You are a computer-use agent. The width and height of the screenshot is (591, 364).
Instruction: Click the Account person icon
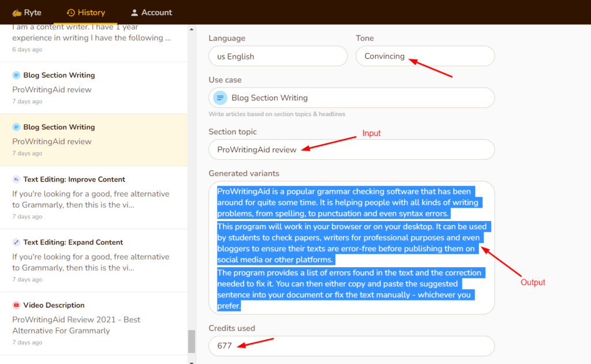pyautogui.click(x=133, y=12)
